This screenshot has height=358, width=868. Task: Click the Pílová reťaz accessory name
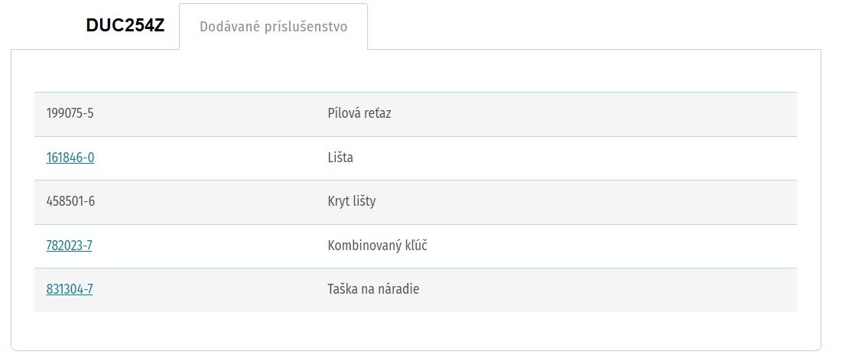coord(359,114)
